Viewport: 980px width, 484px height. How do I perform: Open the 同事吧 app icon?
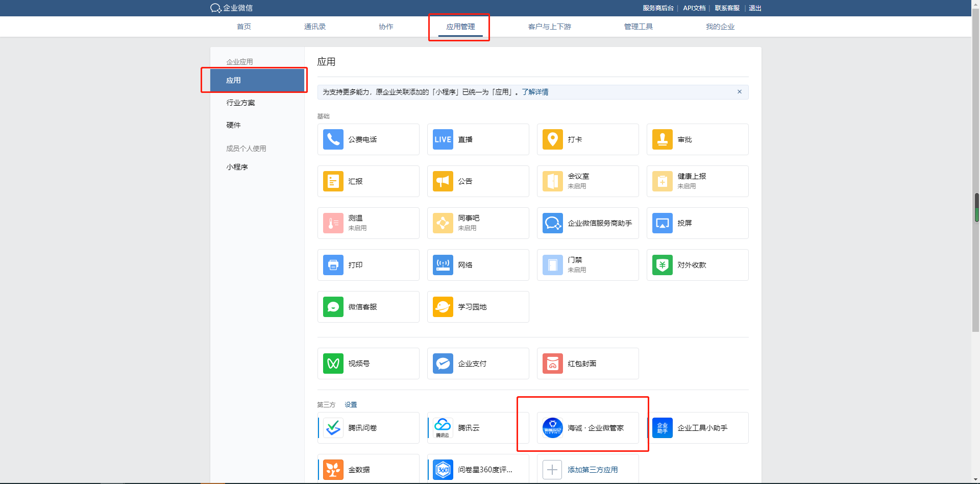tap(443, 223)
